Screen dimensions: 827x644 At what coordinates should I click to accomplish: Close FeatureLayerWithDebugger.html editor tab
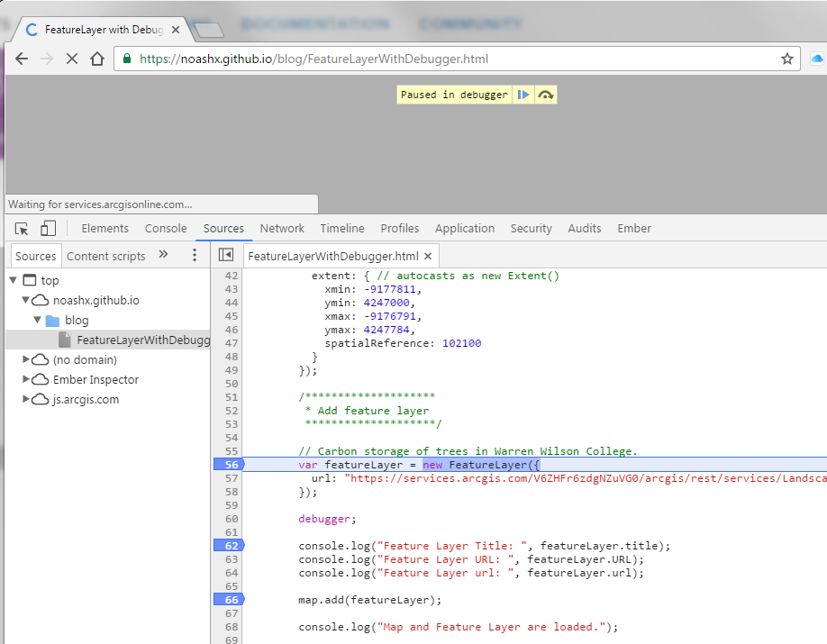click(x=428, y=257)
